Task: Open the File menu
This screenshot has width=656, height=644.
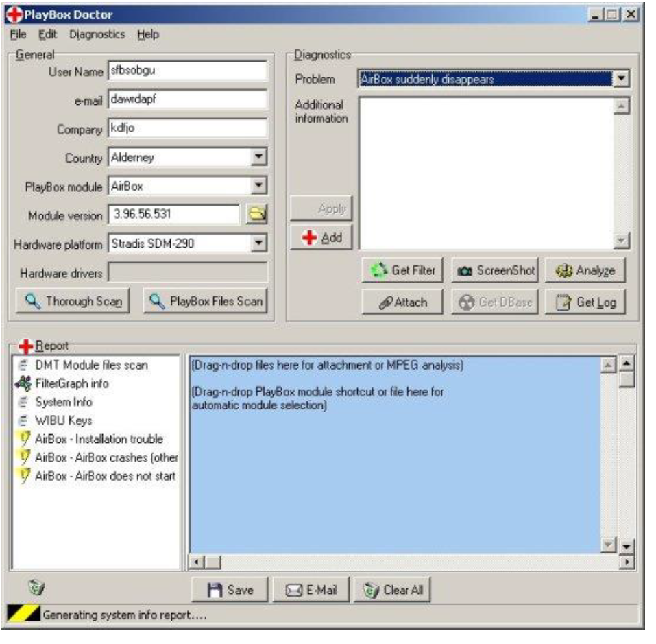Action: (x=18, y=35)
